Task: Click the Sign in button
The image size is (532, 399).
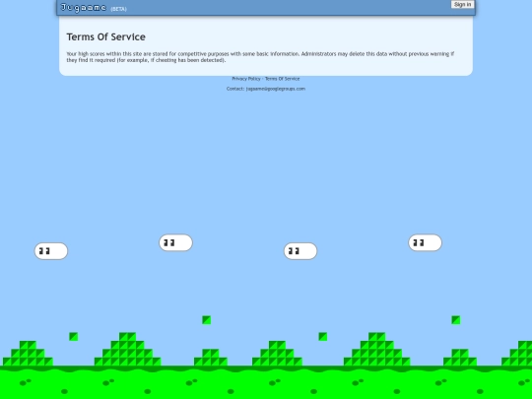Action: [462, 4]
